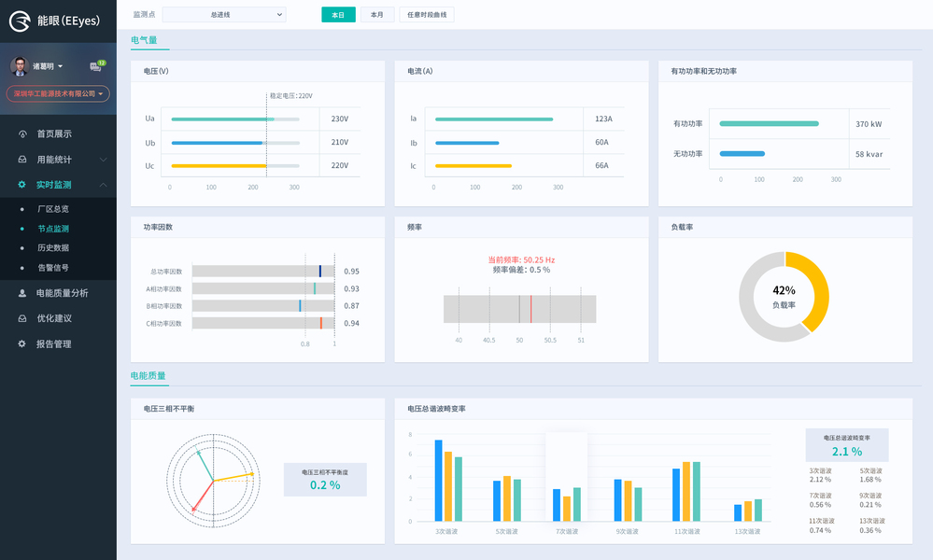Click the 电压三相不平衡度 0.2 % box
This screenshot has height=560, width=933.
[325, 480]
